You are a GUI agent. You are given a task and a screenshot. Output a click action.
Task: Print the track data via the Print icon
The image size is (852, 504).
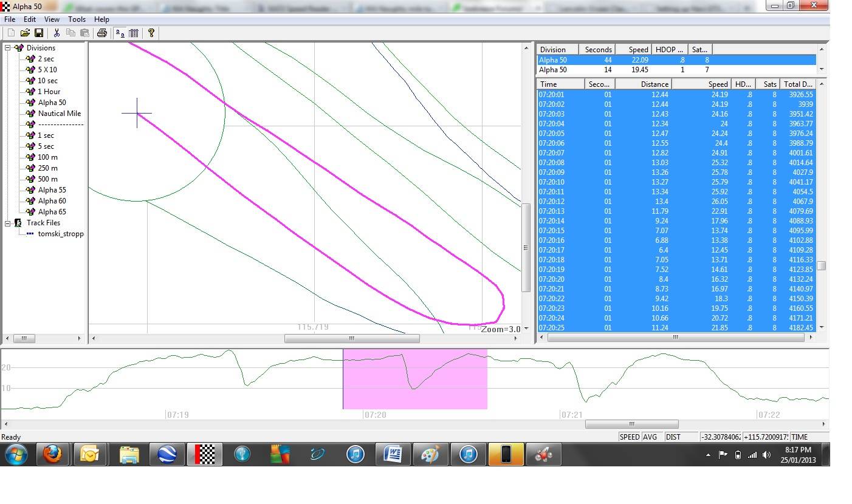[x=103, y=33]
